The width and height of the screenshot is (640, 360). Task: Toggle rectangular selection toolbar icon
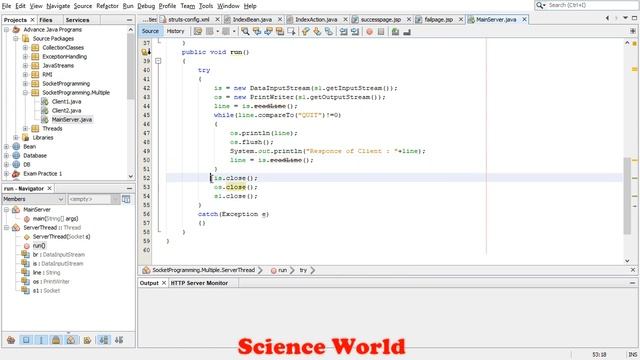(x=291, y=31)
